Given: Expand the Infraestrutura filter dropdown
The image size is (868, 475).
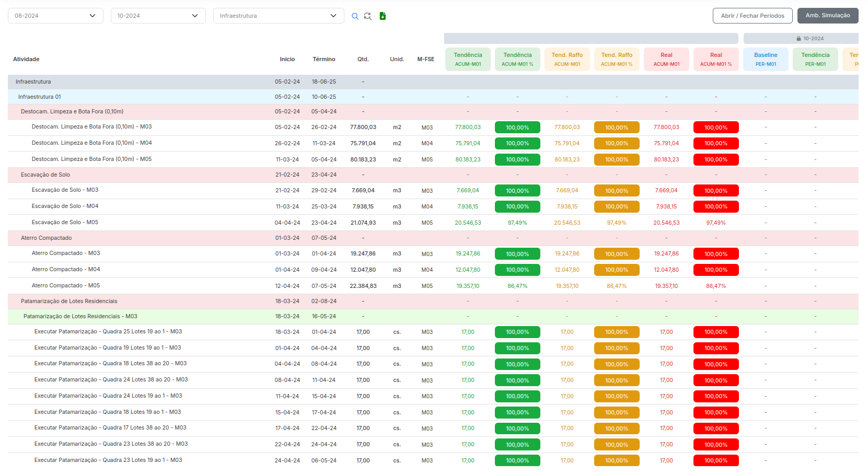Looking at the screenshot, I should click(278, 16).
